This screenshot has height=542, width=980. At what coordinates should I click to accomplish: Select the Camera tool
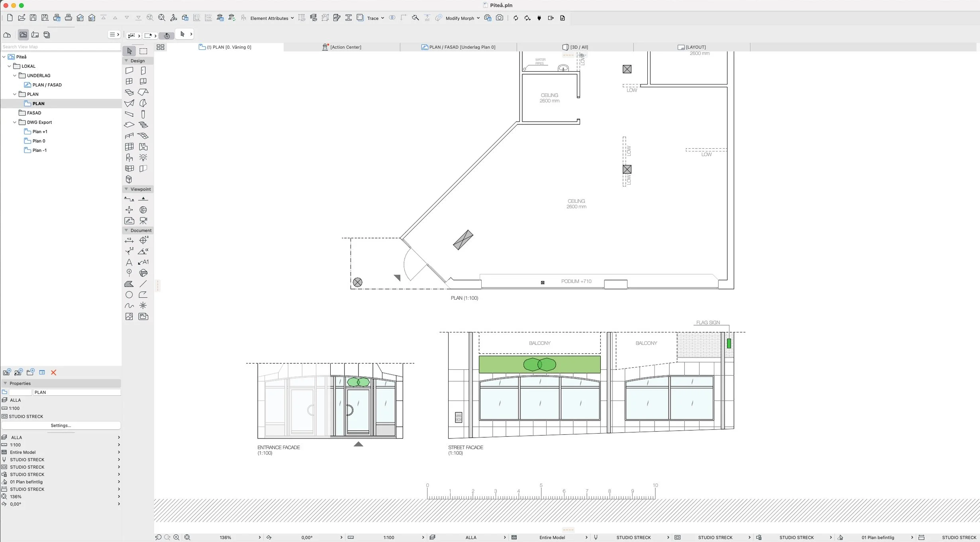143,221
